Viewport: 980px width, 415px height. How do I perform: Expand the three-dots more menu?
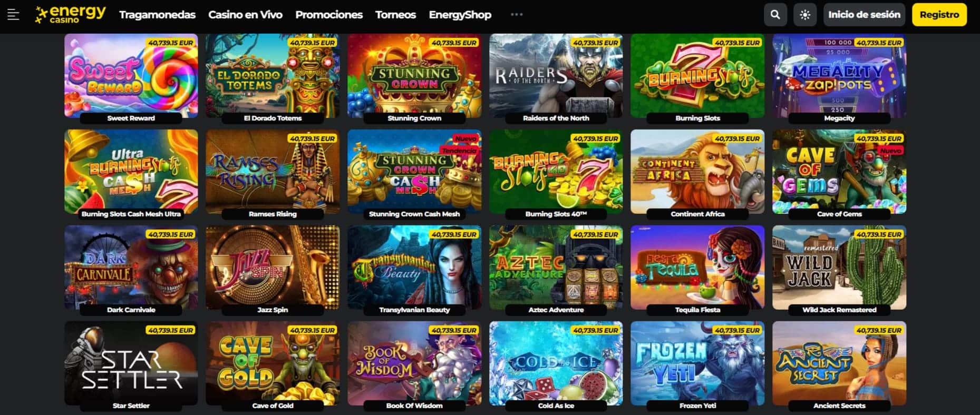coord(517,15)
